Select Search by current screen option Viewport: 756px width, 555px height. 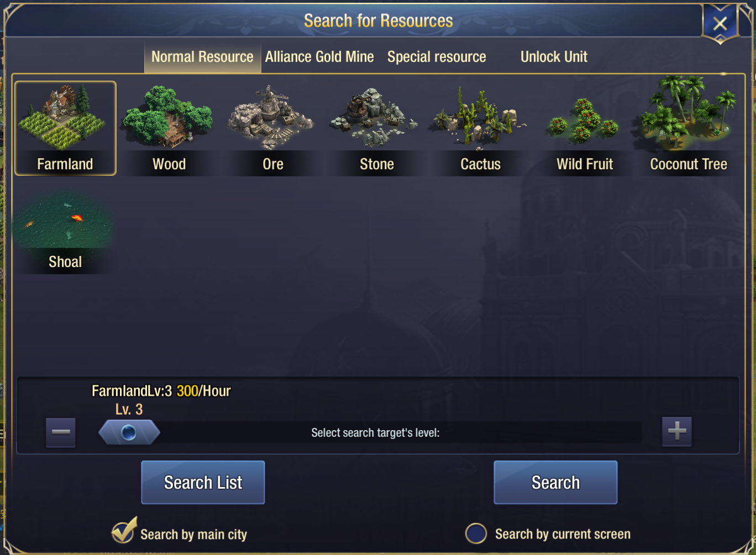pyautogui.click(x=476, y=533)
